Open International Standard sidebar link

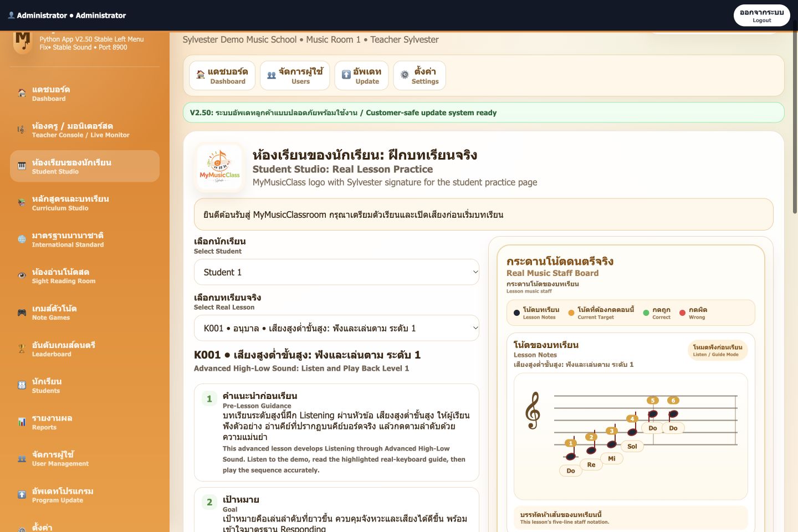click(85, 239)
